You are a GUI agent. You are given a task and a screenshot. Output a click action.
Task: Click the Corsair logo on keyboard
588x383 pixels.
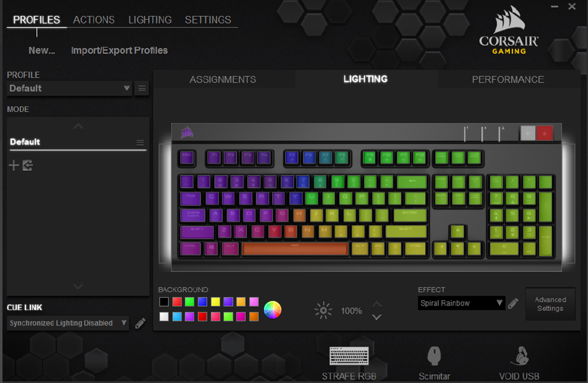tap(187, 132)
